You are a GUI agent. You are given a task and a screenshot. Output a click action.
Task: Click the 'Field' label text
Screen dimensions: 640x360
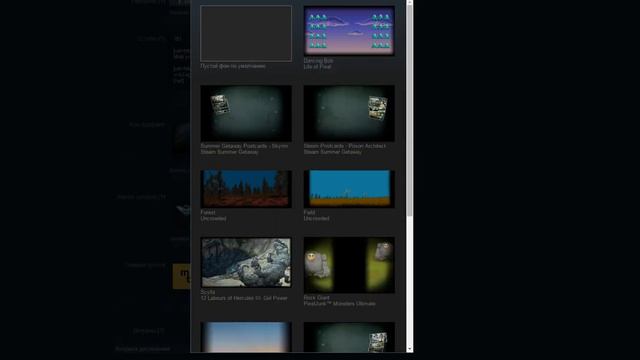click(x=309, y=212)
